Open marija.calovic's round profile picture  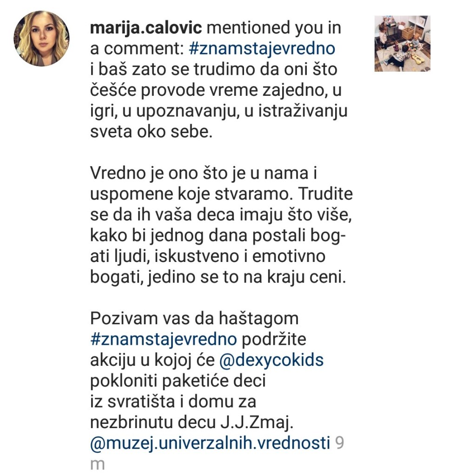pyautogui.click(x=41, y=39)
